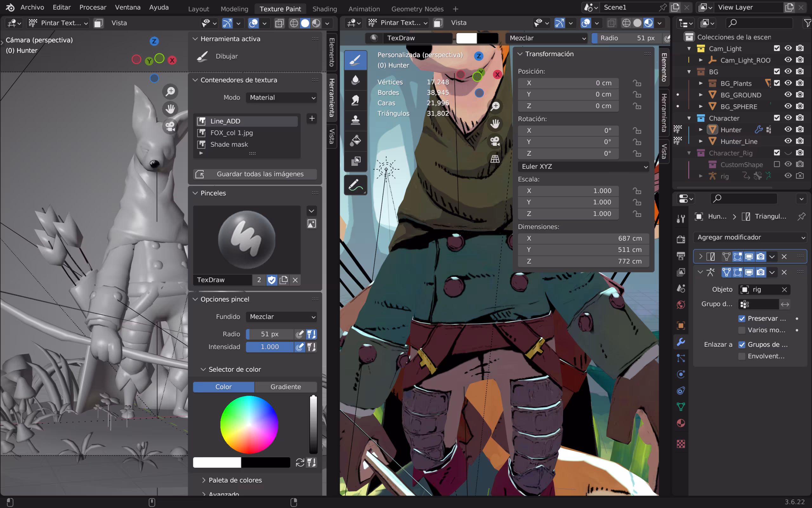This screenshot has height=508, width=812.
Task: Click the pan hand in left viewport
Action: coord(170,109)
